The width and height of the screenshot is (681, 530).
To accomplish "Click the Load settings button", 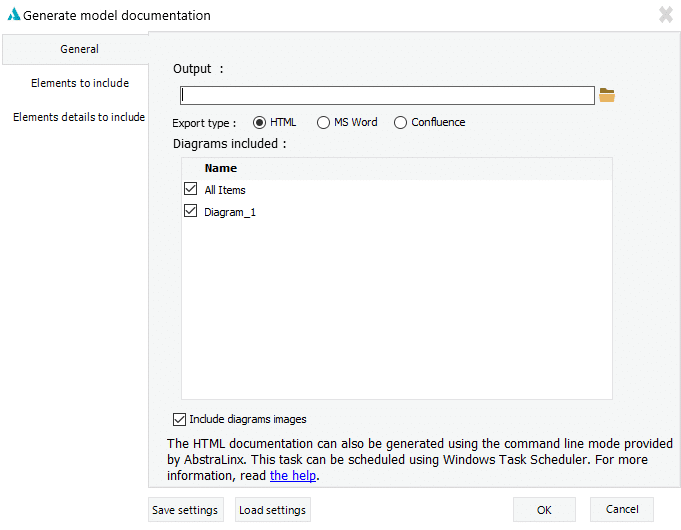I will click(x=272, y=510).
